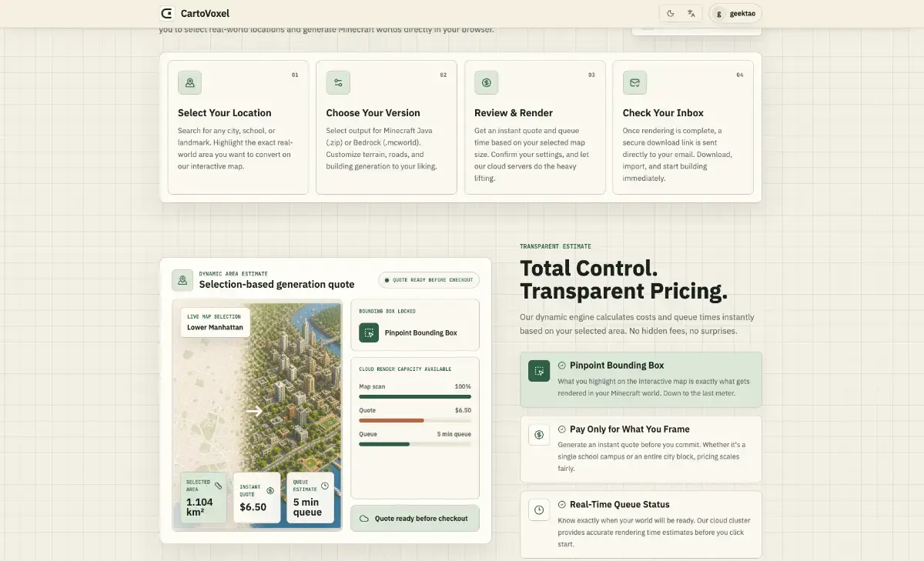
Task: Click the sliders icon on Choose Your Version
Action: click(338, 82)
